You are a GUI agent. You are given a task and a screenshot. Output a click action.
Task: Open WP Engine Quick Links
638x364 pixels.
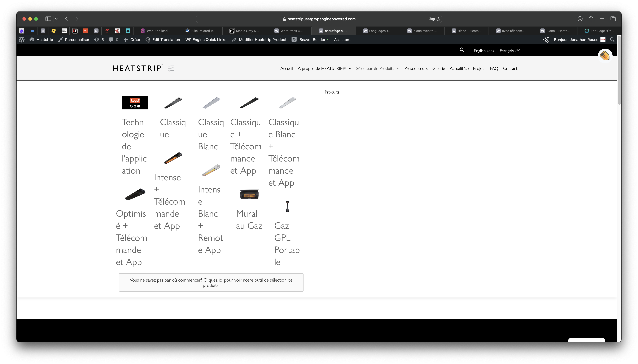coord(206,40)
